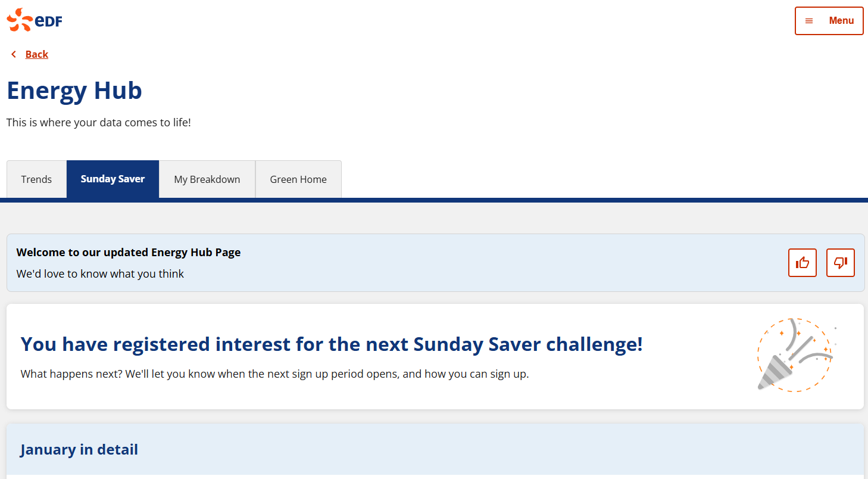Viewport: 868px width, 479px height.
Task: Give thumbs up feedback
Action: click(x=803, y=263)
